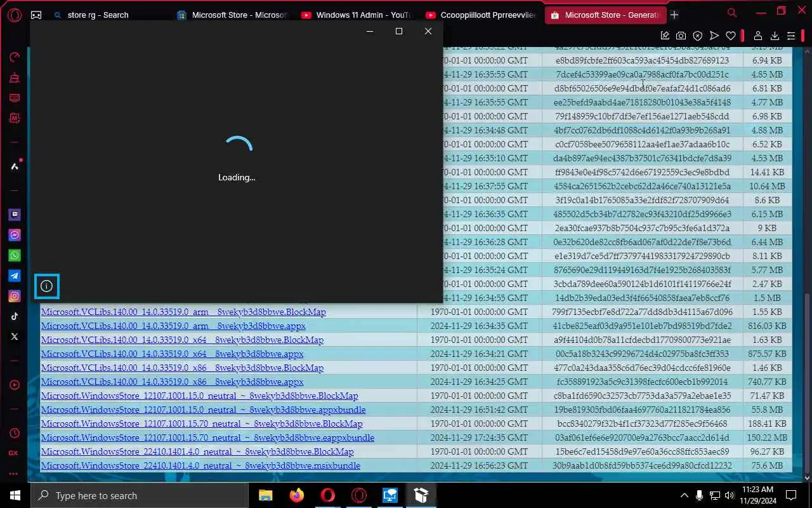Select the size cell '75.6 MB'
The image size is (812, 508).
pyautogui.click(x=767, y=465)
